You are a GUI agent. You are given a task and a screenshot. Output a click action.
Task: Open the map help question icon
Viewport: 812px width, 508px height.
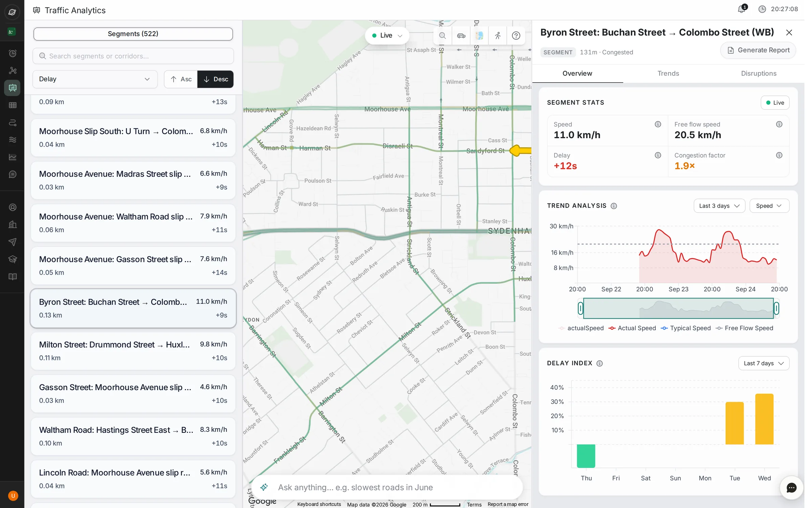click(516, 36)
